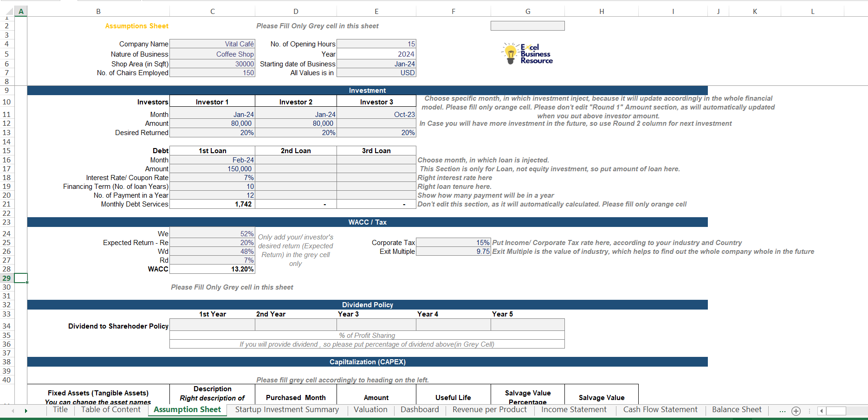Select Year 5 dividend policy cell

528,325
